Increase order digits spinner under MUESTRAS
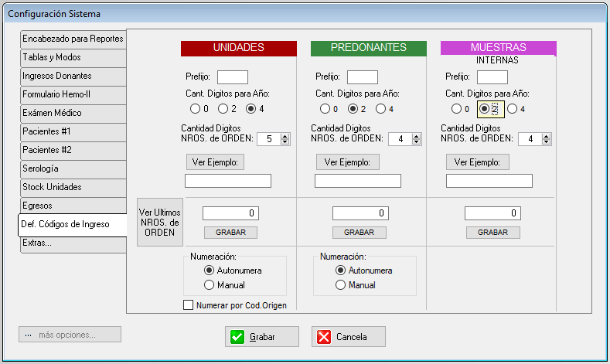The image size is (610, 364). point(546,136)
